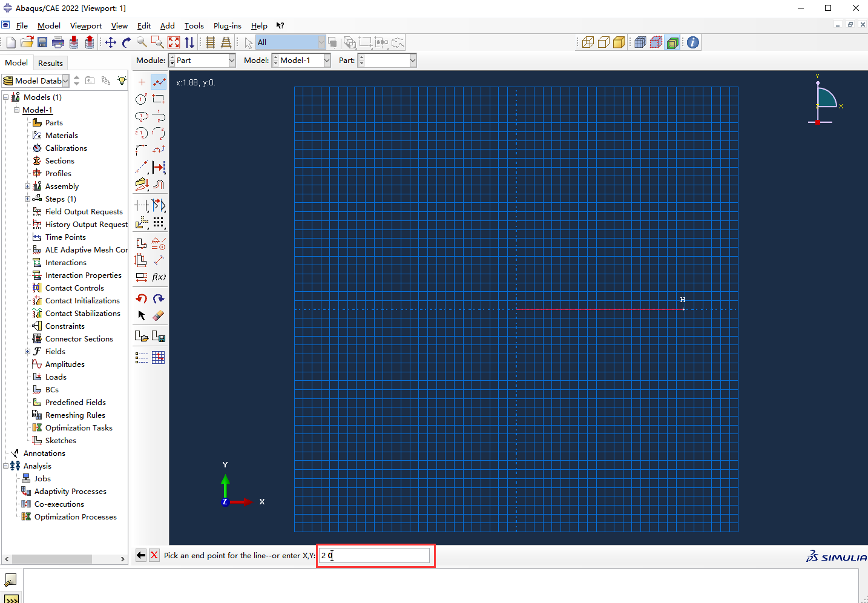The width and height of the screenshot is (868, 603).
Task: Click the back arrow in prompt area
Action: [x=141, y=555]
